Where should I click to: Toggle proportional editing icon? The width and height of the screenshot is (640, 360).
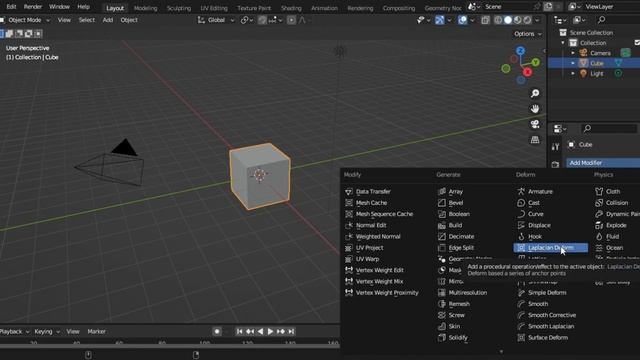pos(291,20)
